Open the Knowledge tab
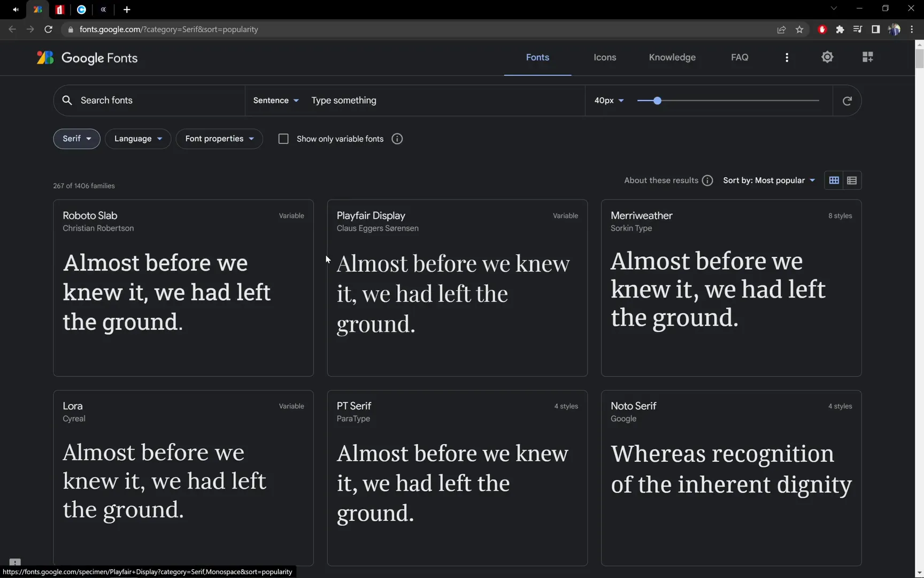The height and width of the screenshot is (578, 924). pyautogui.click(x=672, y=57)
